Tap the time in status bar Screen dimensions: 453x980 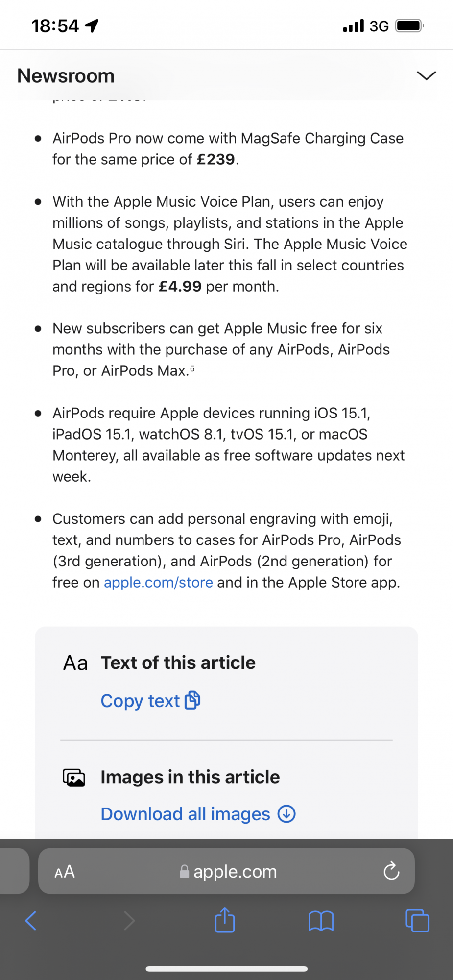(55, 26)
